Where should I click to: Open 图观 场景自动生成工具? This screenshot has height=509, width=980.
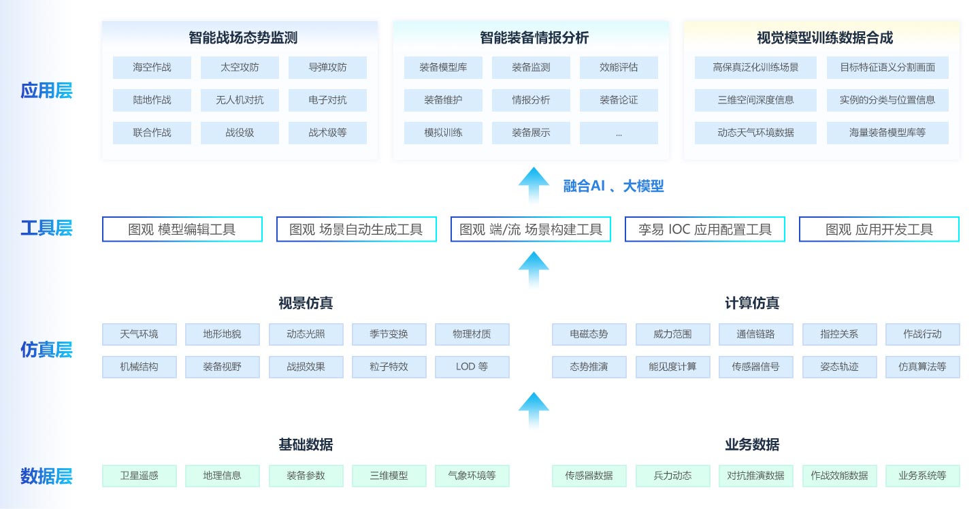click(x=356, y=229)
